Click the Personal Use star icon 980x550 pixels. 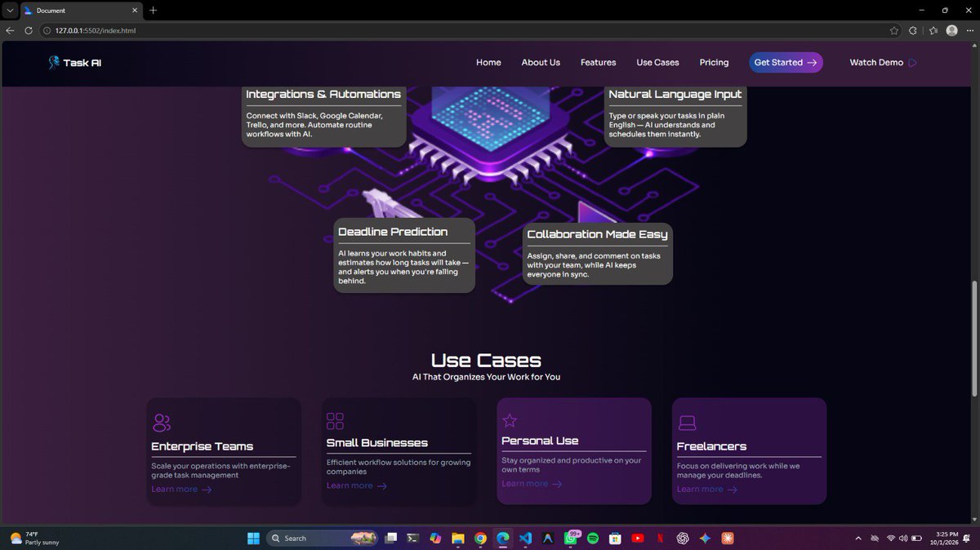pyautogui.click(x=510, y=420)
